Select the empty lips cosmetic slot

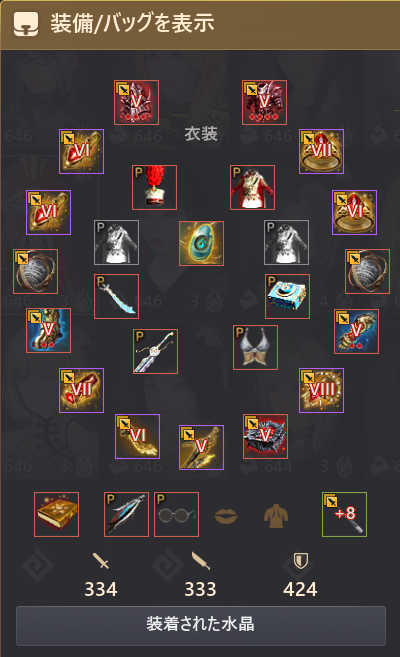(226, 515)
